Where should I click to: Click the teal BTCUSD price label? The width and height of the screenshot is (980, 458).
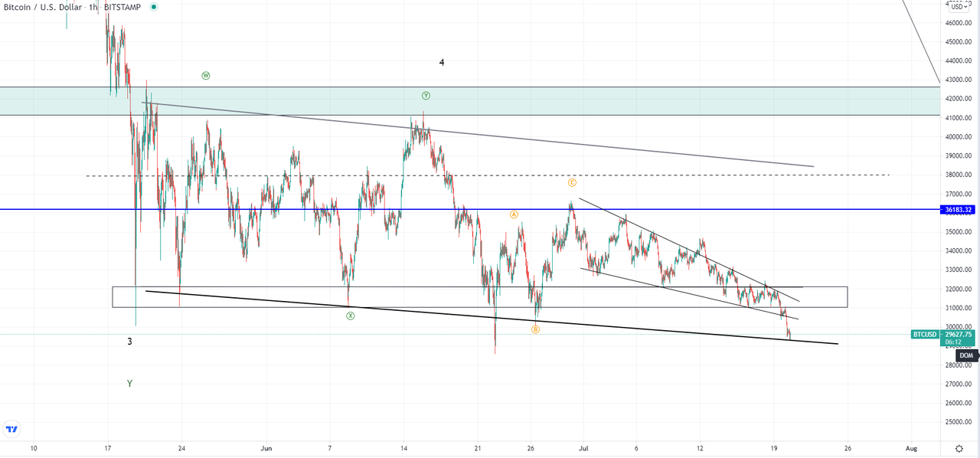[923, 335]
